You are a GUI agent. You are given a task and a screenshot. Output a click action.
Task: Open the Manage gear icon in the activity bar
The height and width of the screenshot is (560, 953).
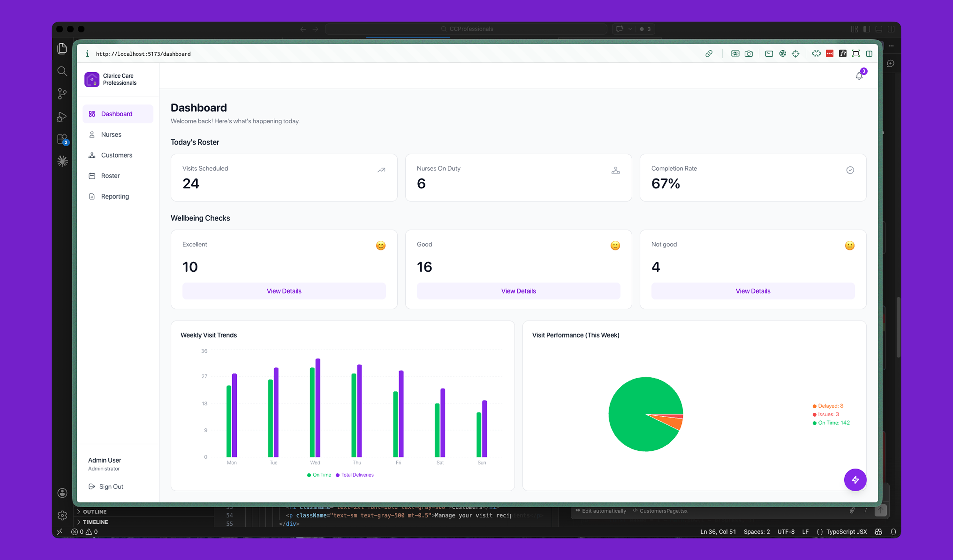[x=62, y=515]
